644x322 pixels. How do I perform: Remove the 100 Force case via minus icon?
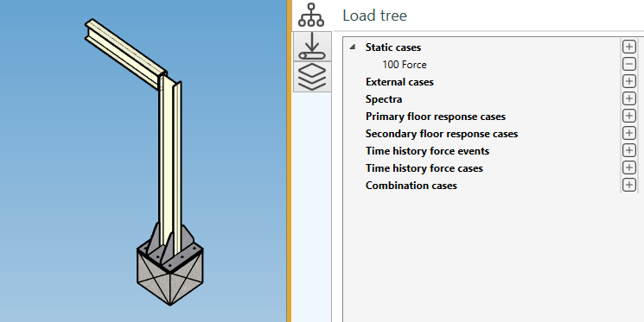(x=628, y=65)
